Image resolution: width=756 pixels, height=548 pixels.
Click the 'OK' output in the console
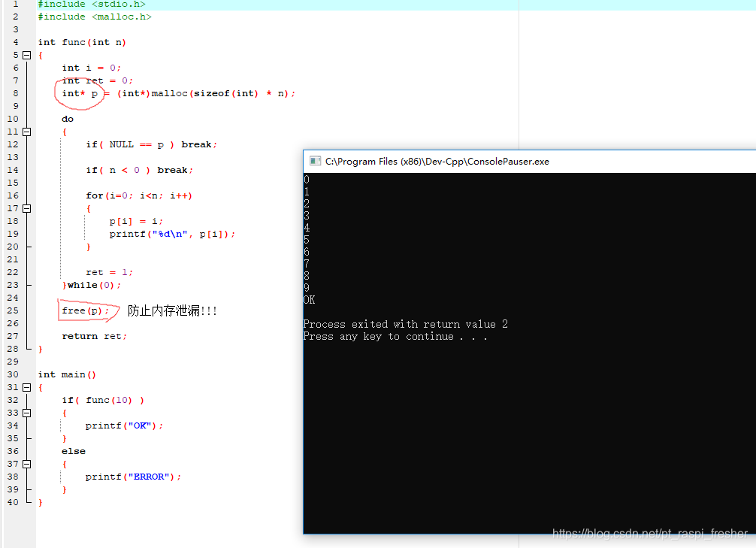309,300
